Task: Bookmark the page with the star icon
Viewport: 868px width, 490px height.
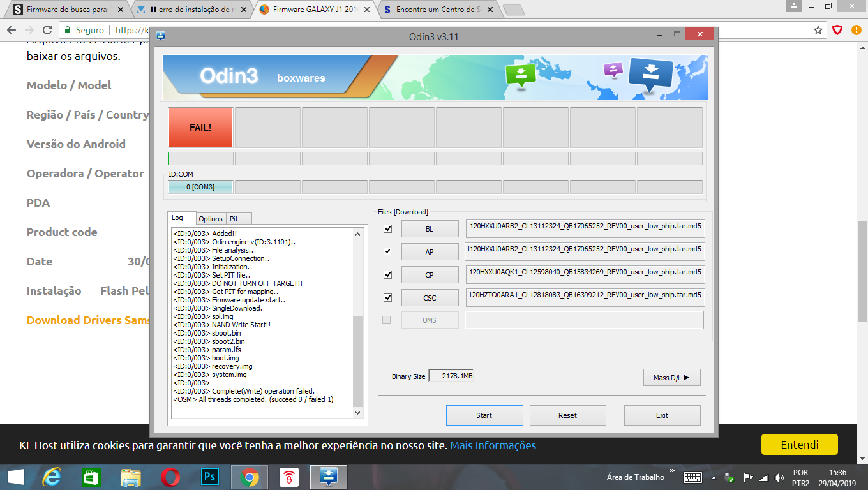Action: click(818, 30)
